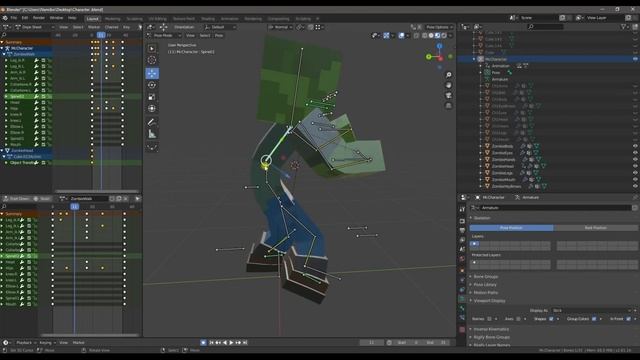Open the Dope Sheet editor mode dropdown
Image resolution: width=640 pixels, height=360 pixels.
[x=35, y=27]
